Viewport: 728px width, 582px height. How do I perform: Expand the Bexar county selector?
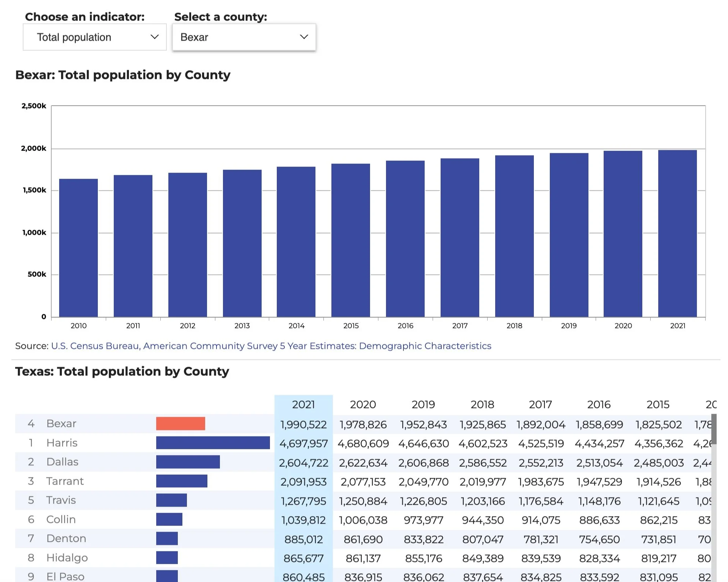(244, 37)
